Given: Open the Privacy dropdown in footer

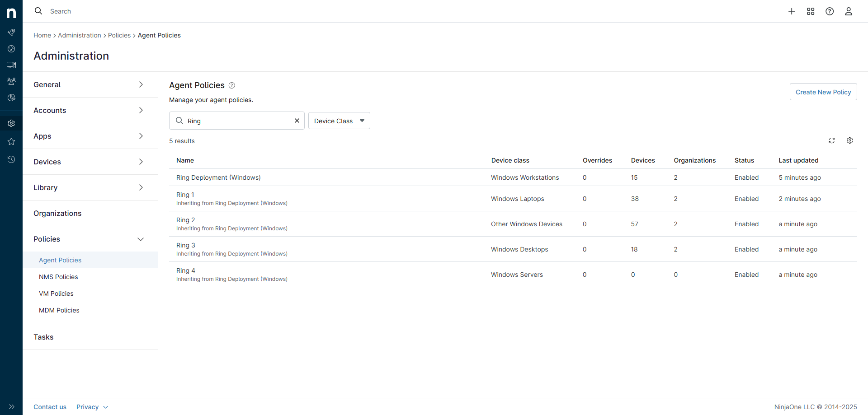Looking at the screenshot, I should [x=92, y=407].
